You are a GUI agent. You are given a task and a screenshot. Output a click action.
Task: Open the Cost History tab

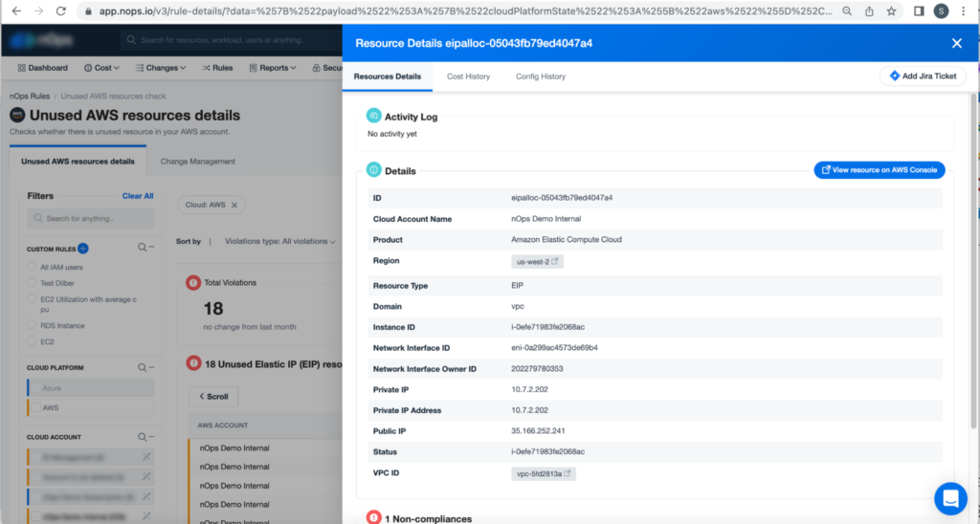click(468, 76)
